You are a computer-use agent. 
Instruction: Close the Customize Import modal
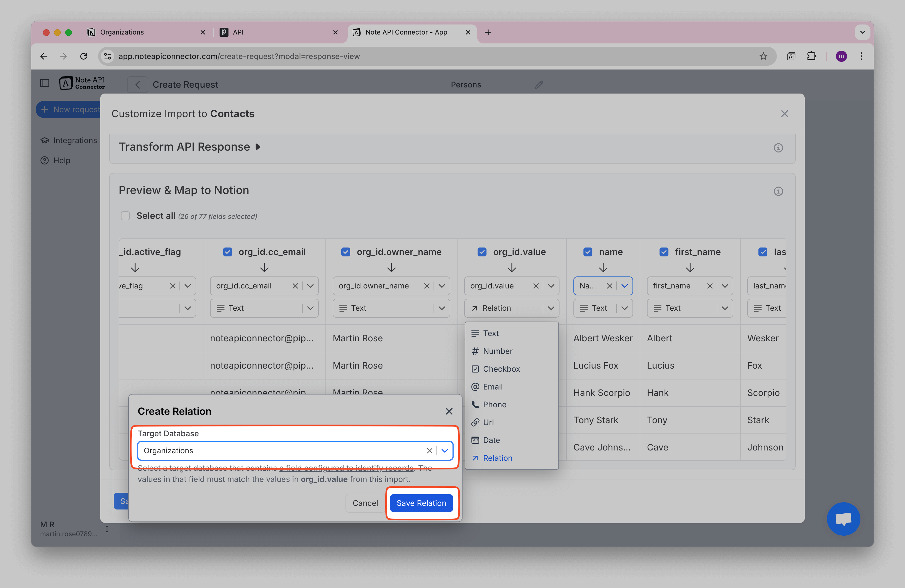tap(784, 114)
